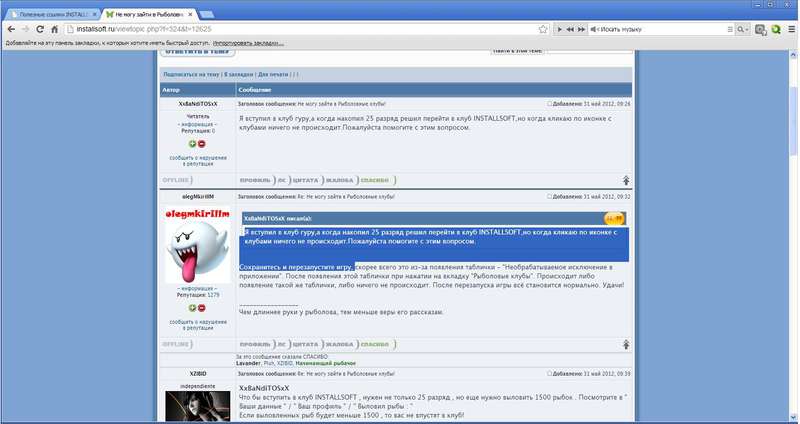Open a new tab button
Image resolution: width=800 pixels, height=424 pixels.
coord(207,14)
